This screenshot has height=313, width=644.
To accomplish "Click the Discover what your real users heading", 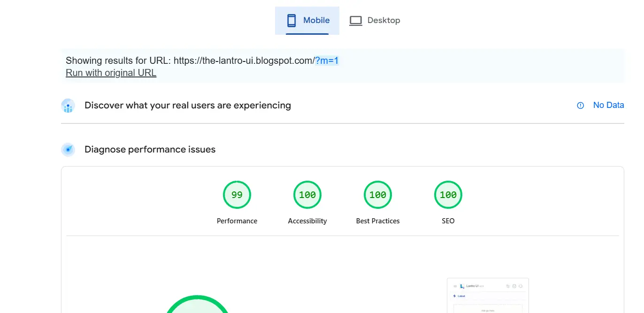I will [188, 106].
